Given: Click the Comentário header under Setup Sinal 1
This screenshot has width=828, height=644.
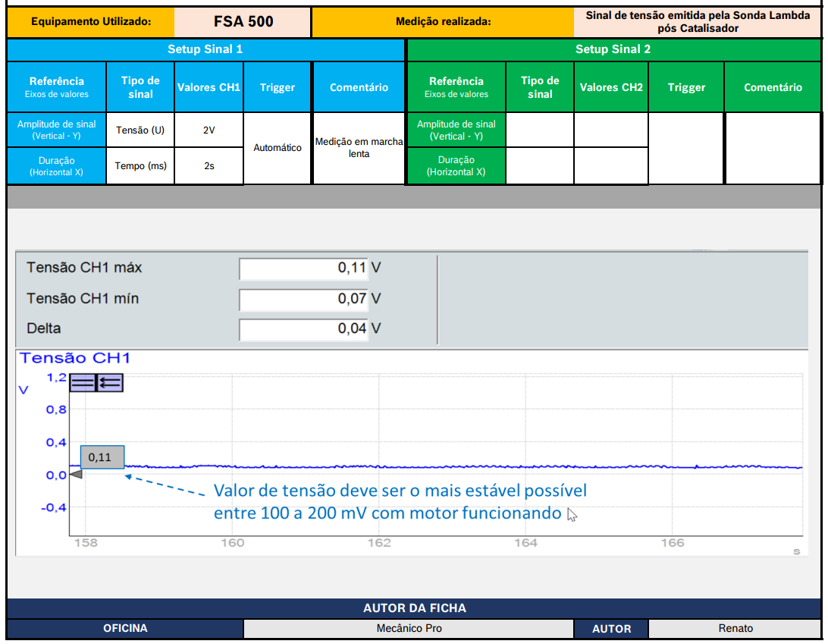Looking at the screenshot, I should [x=359, y=87].
